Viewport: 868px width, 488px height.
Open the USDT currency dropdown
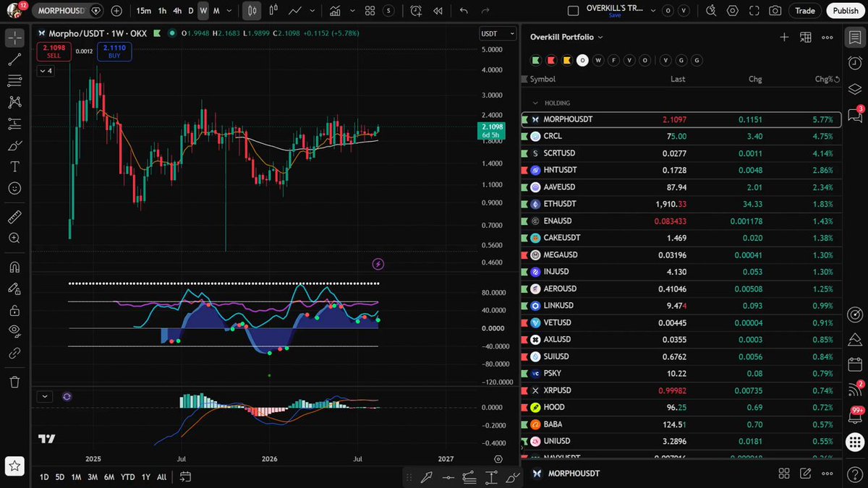click(498, 33)
